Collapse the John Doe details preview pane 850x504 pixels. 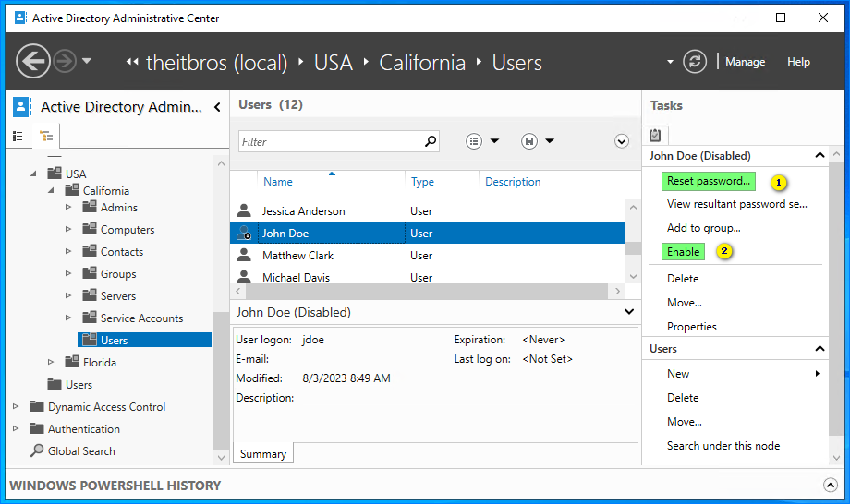629,312
